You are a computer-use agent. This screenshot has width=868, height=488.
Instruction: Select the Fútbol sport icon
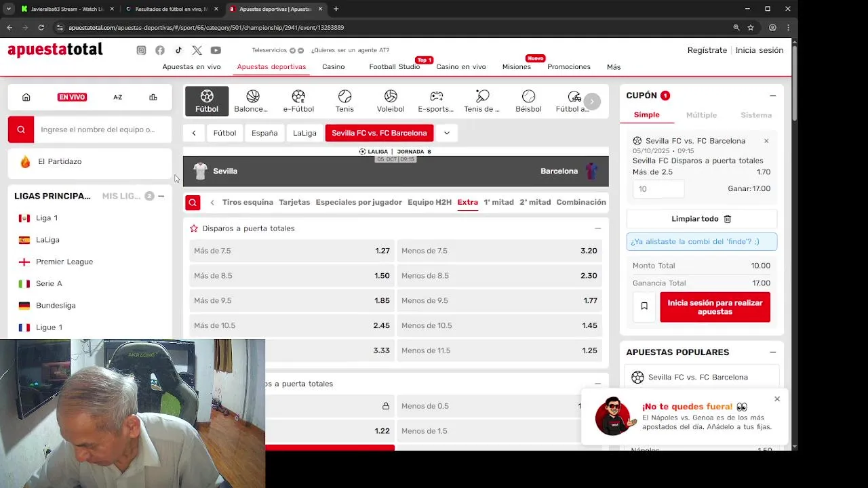click(x=207, y=101)
